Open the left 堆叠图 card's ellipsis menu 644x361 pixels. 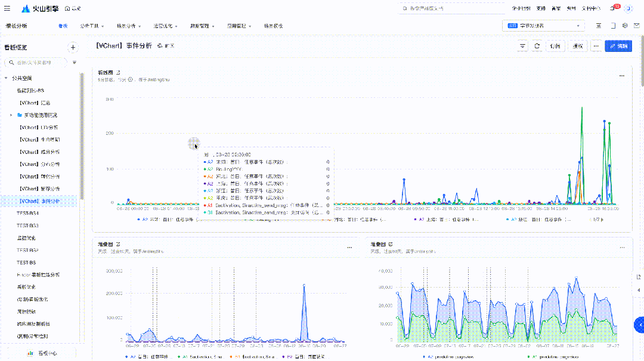pyautogui.click(x=349, y=248)
